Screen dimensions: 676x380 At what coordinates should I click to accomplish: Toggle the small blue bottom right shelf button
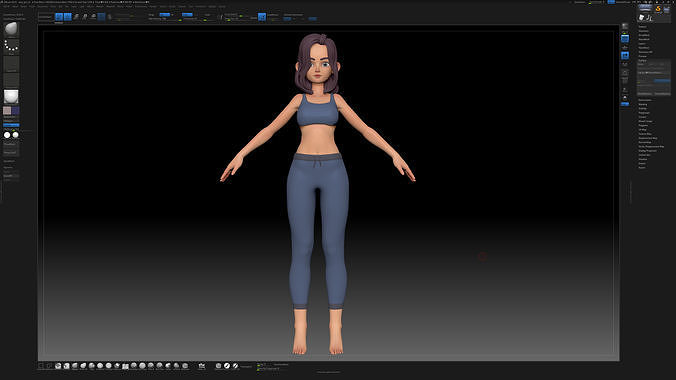tap(625, 104)
